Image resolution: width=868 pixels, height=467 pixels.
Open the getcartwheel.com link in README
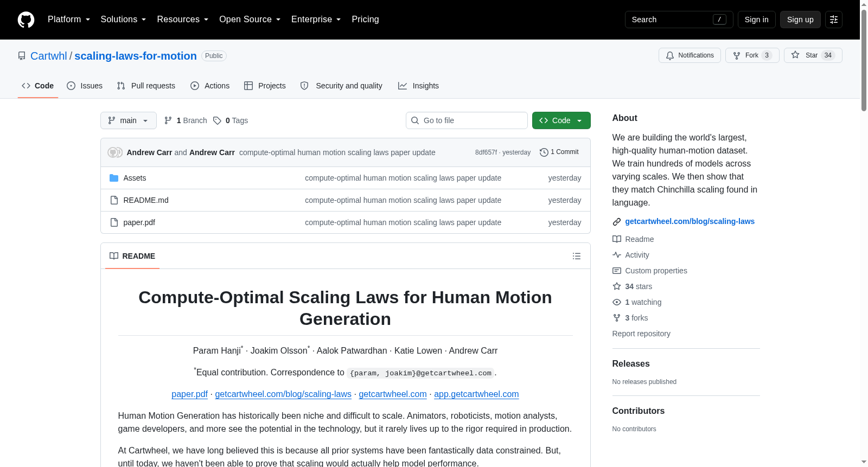[x=393, y=394]
